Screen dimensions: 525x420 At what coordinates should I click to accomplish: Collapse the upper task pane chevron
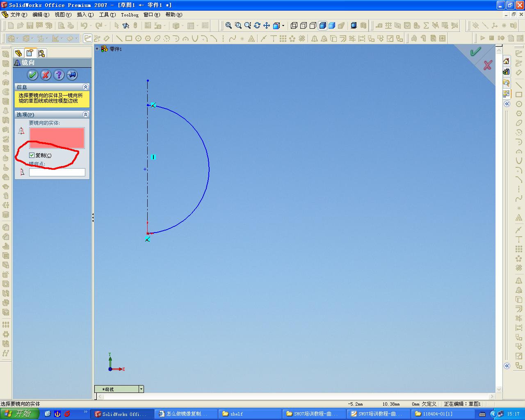point(507,104)
